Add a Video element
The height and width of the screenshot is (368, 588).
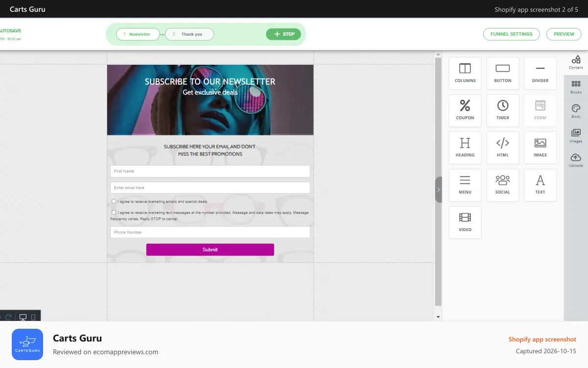click(465, 222)
